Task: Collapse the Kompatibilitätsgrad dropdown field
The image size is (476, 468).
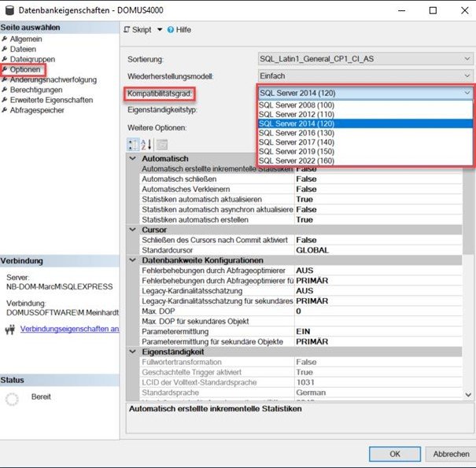Action: (365, 93)
